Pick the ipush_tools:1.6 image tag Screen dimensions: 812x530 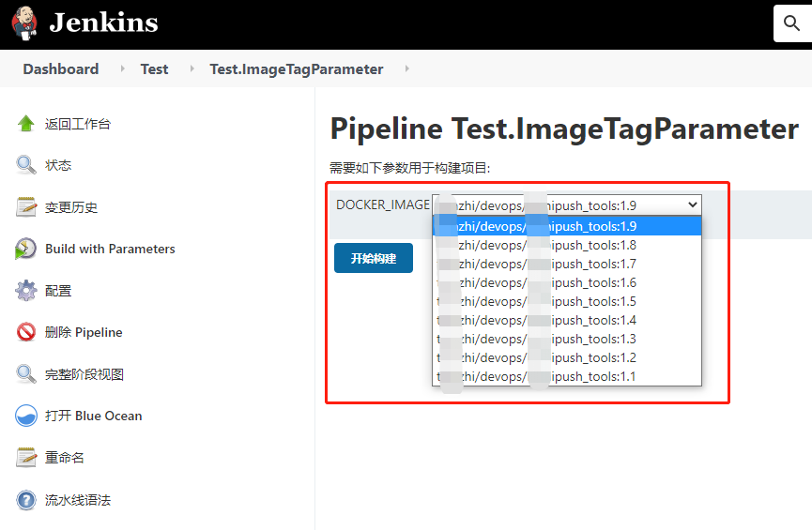567,282
